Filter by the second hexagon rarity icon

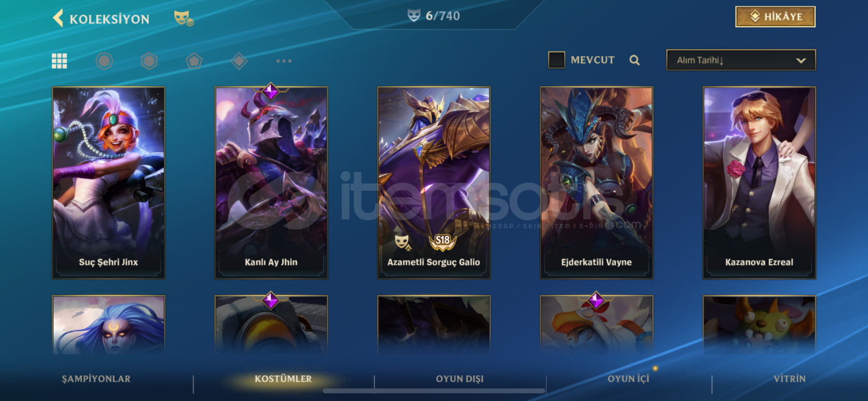(x=149, y=61)
